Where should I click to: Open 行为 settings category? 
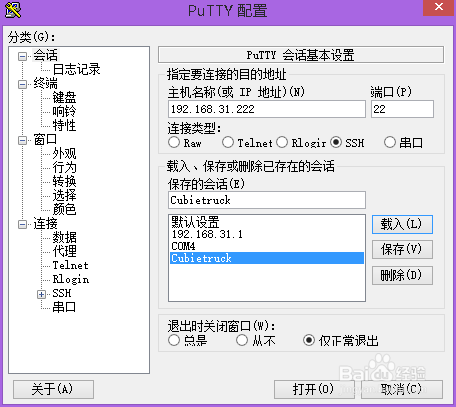tap(64, 168)
